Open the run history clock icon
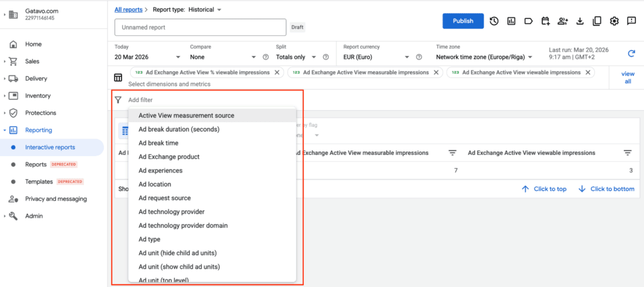The width and height of the screenshot is (644, 287). [494, 21]
